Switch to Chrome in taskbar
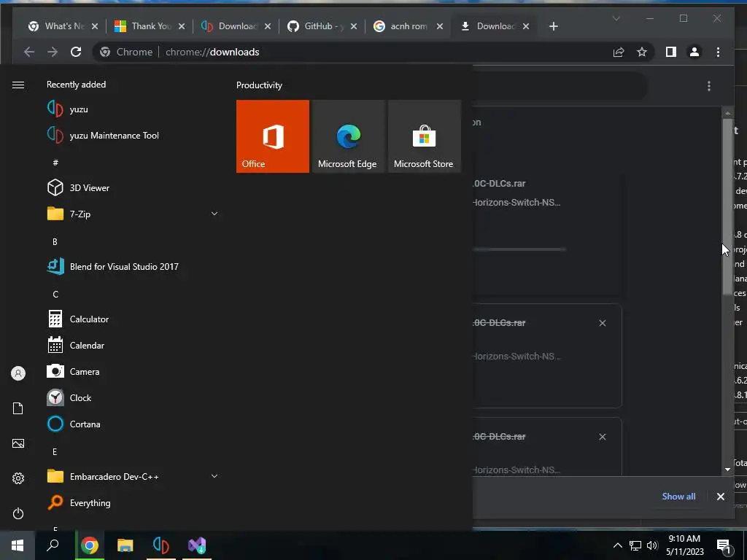This screenshot has height=560, width=747. (90, 545)
